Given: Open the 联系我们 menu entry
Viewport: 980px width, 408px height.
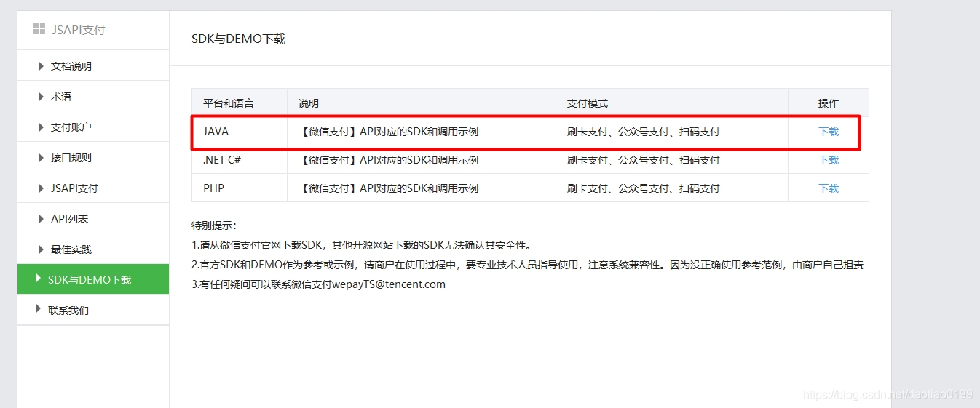Looking at the screenshot, I should coord(68,311).
